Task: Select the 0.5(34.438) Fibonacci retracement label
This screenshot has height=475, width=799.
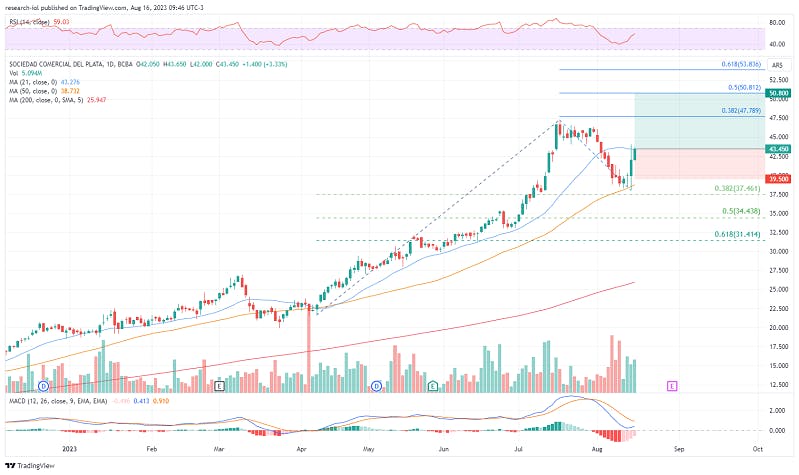Action: tap(741, 211)
